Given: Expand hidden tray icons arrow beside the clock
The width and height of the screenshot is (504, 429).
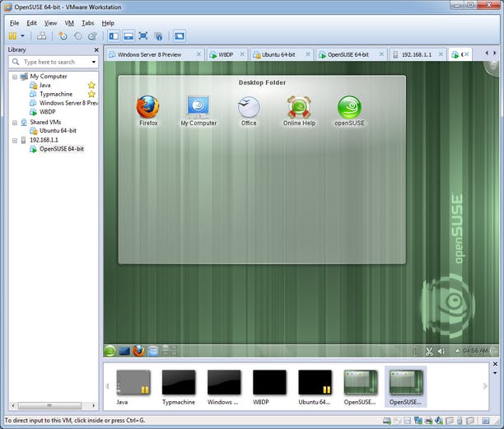Looking at the screenshot, I should pos(457,351).
